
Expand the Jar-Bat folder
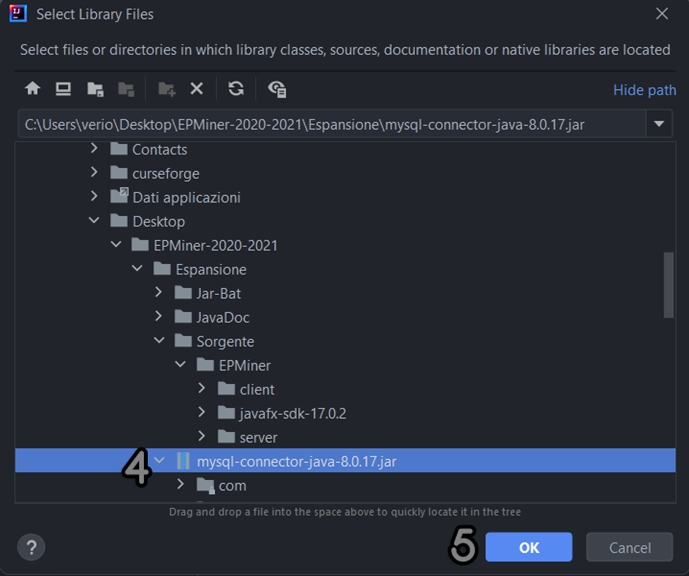pos(159,292)
